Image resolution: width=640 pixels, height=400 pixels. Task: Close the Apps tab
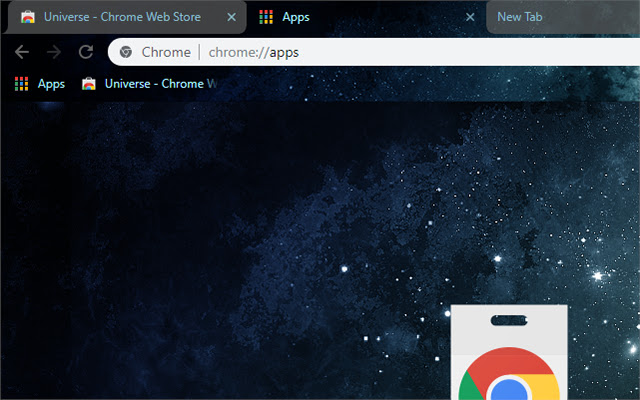[470, 17]
